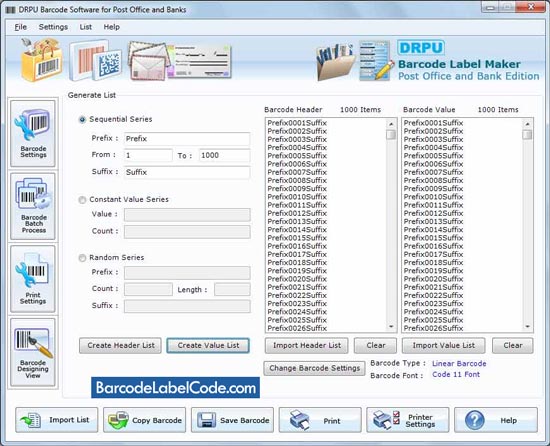Open the Help menu
Viewport: 550px width, 446px height.
pos(112,27)
